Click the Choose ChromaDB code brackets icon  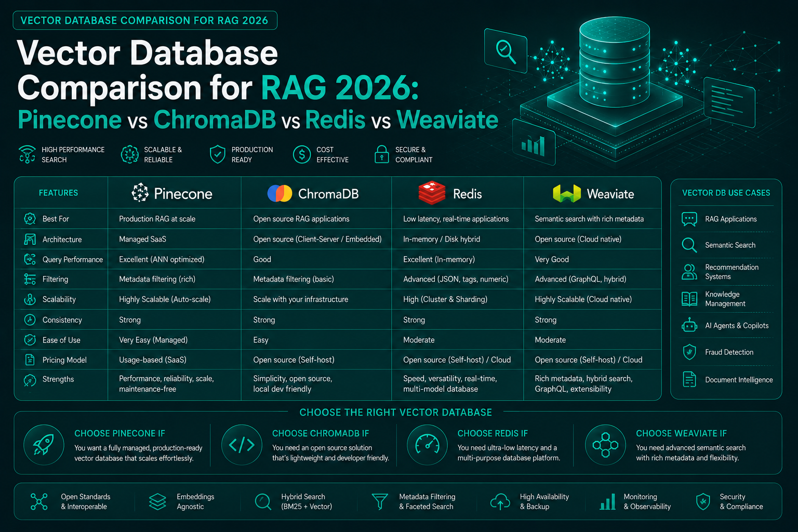242,445
